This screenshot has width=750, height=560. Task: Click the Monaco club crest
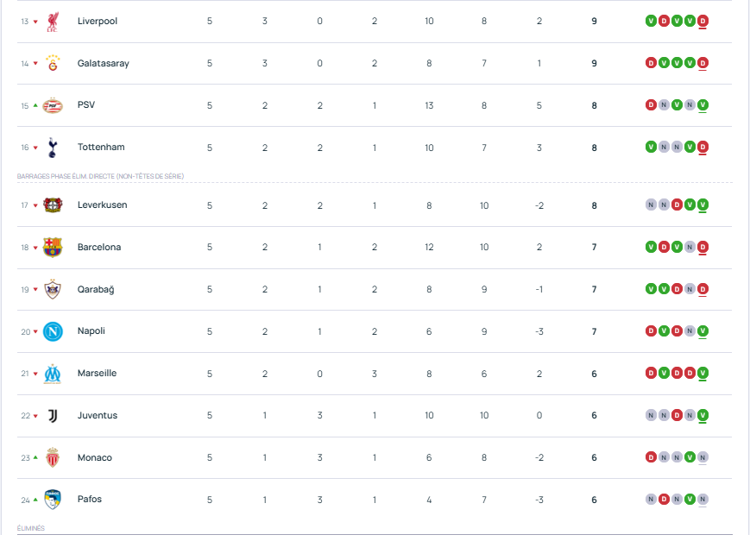tap(53, 458)
